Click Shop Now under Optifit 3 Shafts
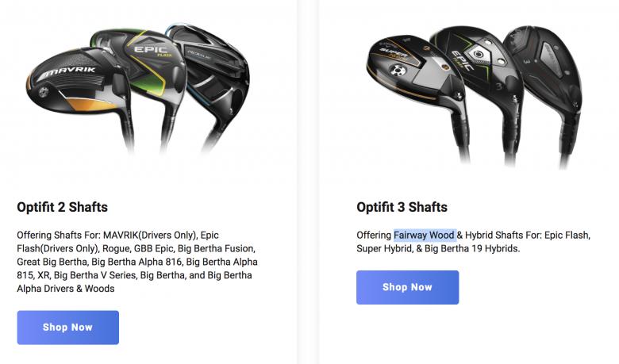Image resolution: width=619 pixels, height=364 pixels. point(407,287)
